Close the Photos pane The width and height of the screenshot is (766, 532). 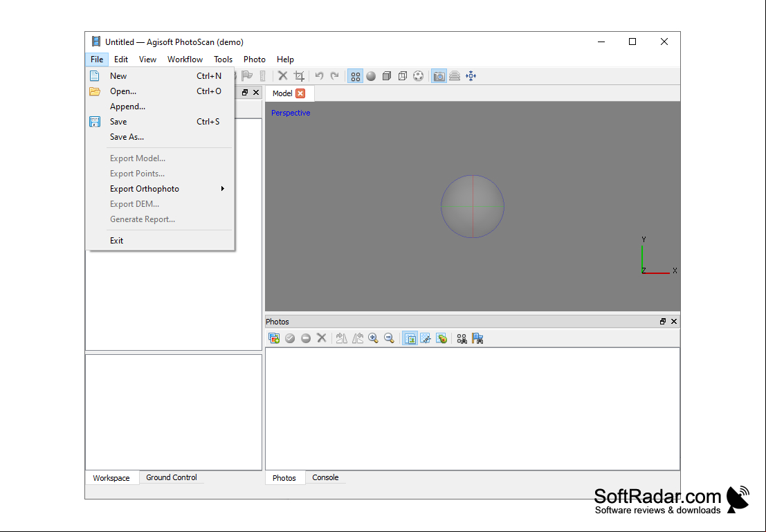click(x=674, y=322)
